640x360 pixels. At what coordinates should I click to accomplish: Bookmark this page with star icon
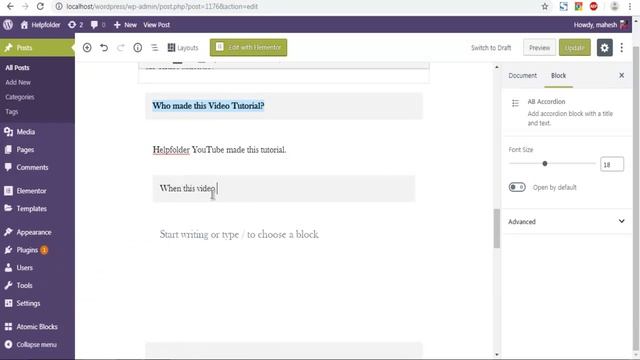pyautogui.click(x=544, y=6)
